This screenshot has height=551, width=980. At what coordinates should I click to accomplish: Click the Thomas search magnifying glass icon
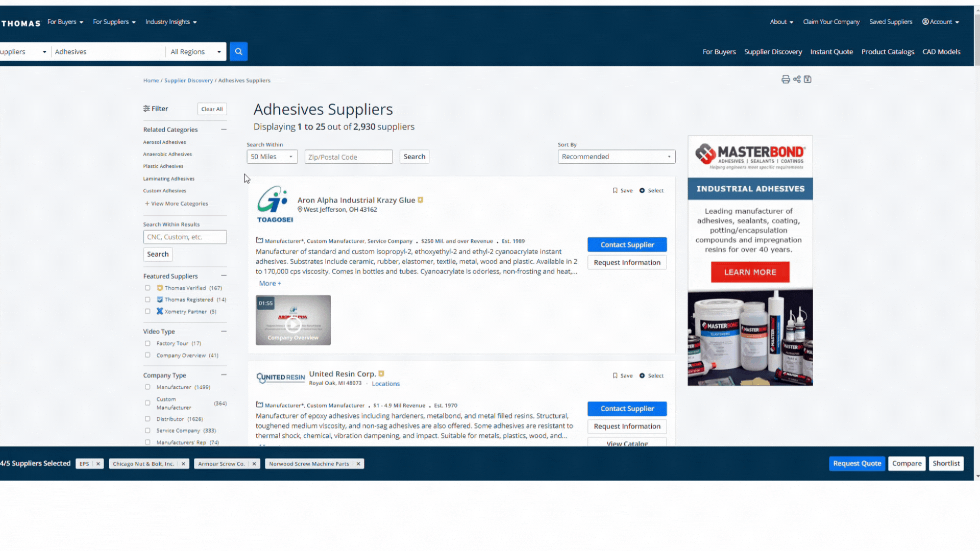click(238, 51)
